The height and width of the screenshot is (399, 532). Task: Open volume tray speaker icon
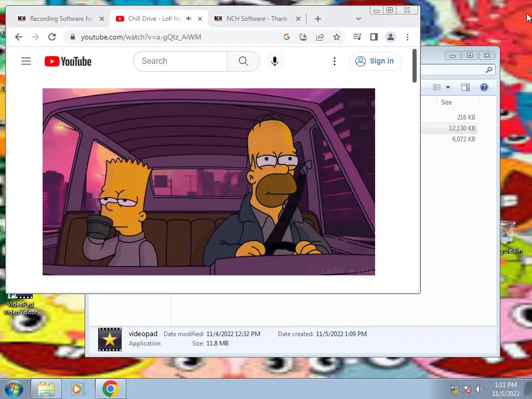click(479, 389)
